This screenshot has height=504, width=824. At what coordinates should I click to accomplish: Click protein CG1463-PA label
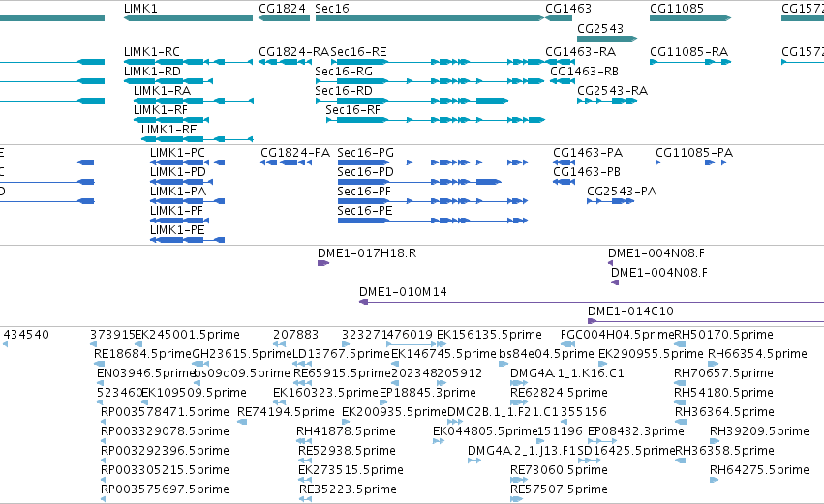tap(588, 153)
